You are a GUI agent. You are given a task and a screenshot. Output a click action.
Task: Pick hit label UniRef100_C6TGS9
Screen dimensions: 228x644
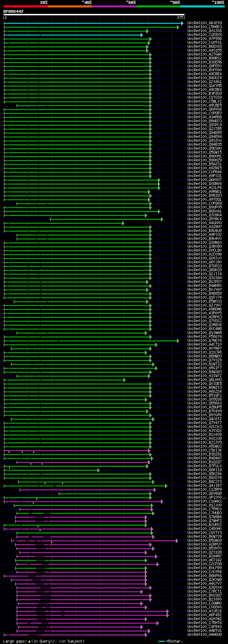coord(204,98)
